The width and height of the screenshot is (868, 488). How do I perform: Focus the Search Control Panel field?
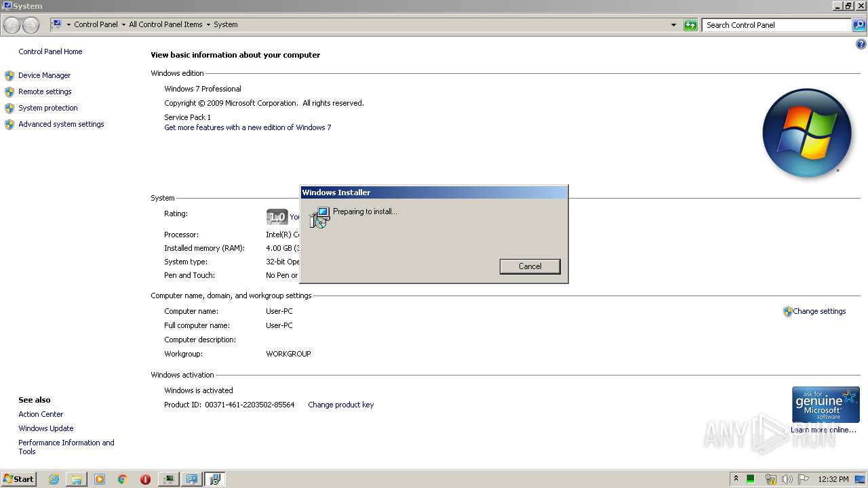pos(776,25)
